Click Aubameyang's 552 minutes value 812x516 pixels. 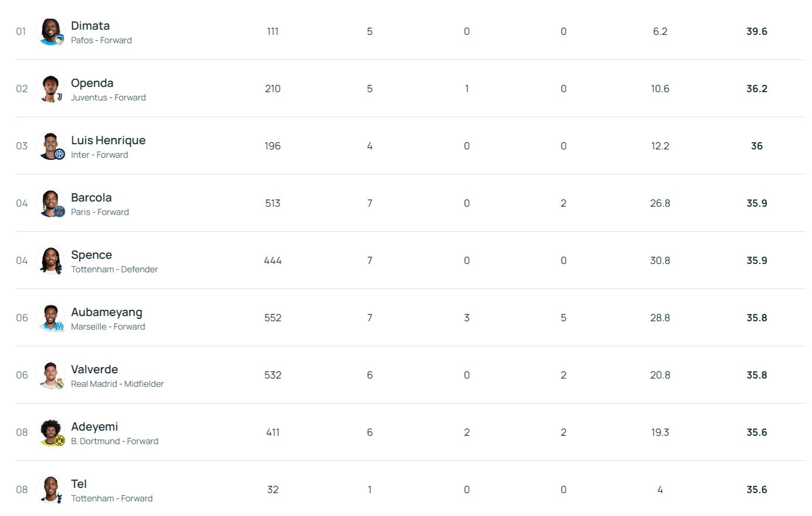click(x=273, y=318)
